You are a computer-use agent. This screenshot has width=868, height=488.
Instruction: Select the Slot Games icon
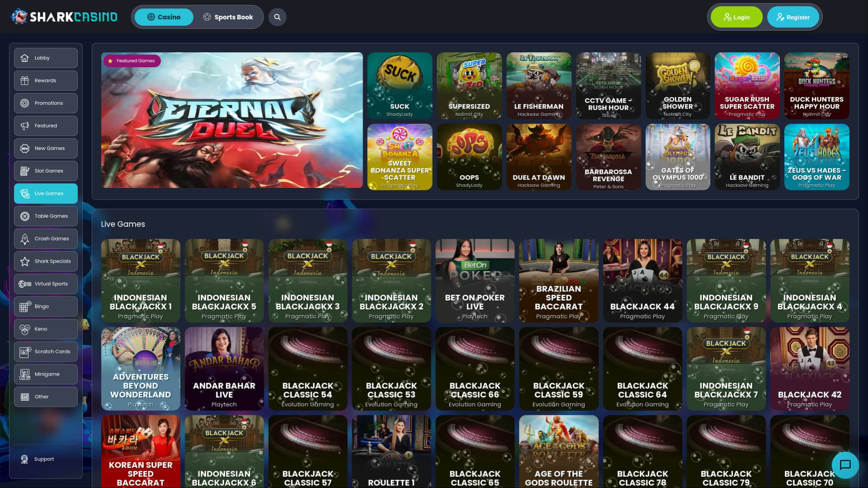coord(25,171)
